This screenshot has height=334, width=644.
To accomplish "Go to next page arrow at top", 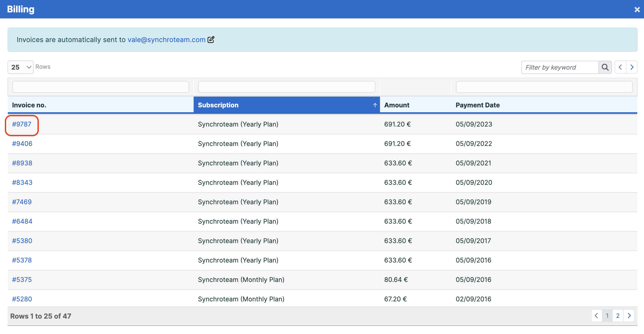I will pos(632,67).
